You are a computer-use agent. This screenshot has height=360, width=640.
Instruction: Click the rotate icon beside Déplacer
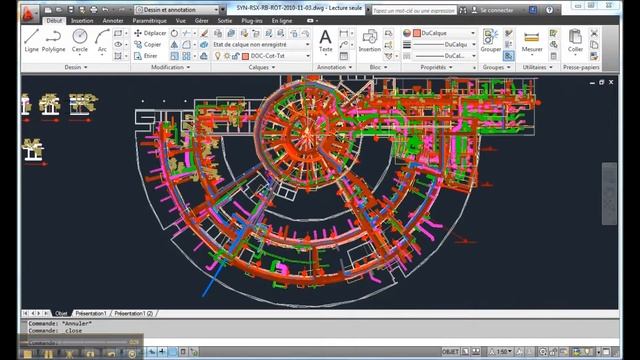pyautogui.click(x=174, y=33)
